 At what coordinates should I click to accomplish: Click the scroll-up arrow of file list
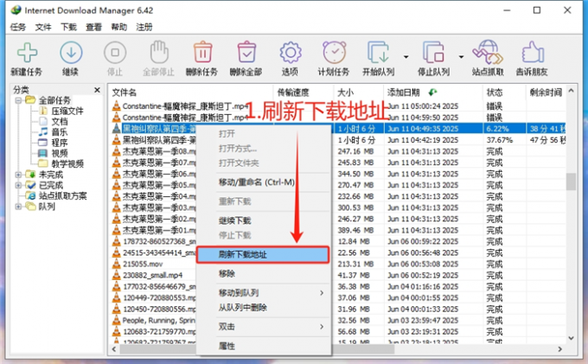[571, 90]
